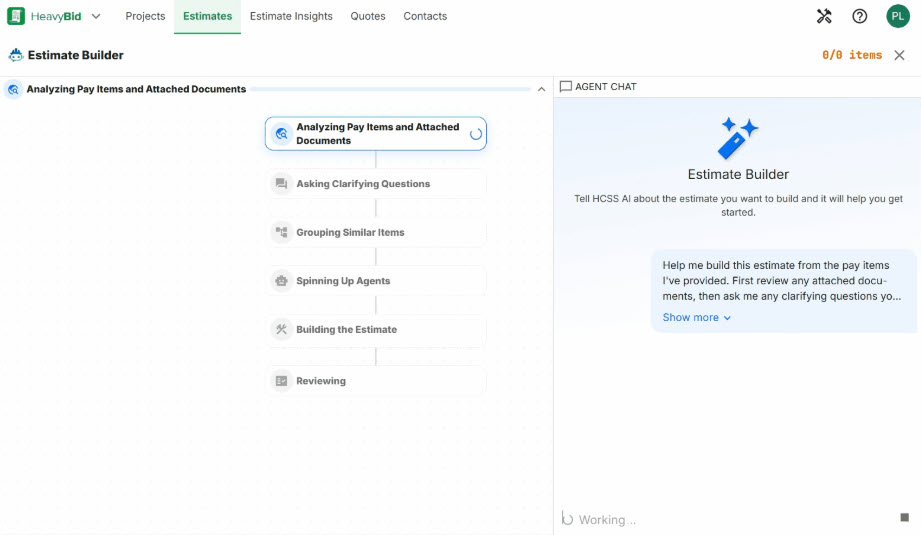Viewport: 921px width, 535px height.
Task: Stop the agent with the square stop button
Action: tap(905, 517)
